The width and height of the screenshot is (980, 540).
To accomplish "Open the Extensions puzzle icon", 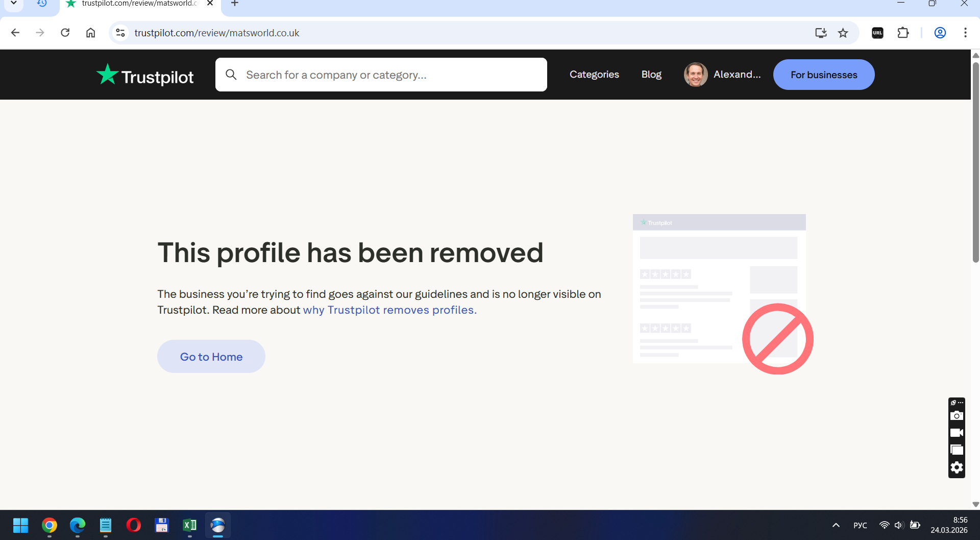I will (x=903, y=33).
